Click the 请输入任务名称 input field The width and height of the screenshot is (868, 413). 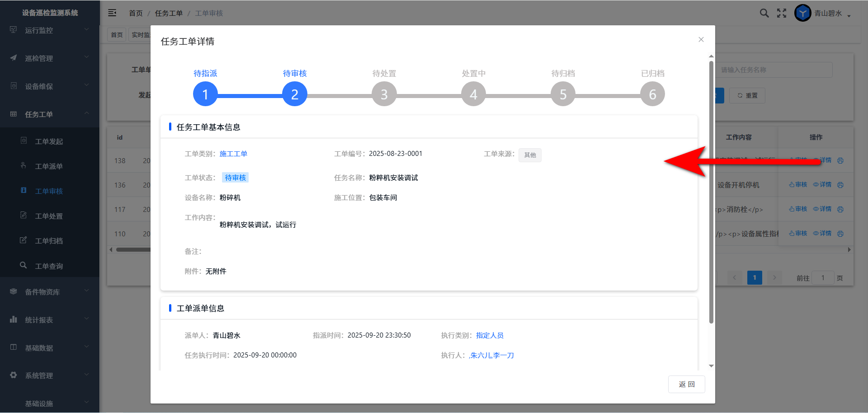(774, 70)
